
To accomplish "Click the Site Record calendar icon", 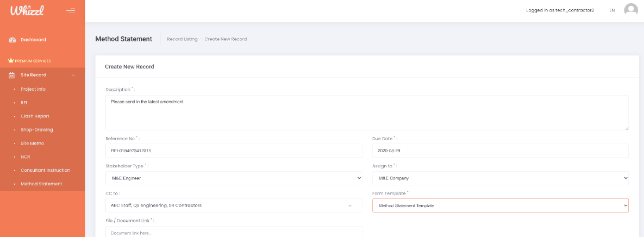I will tap(12, 75).
